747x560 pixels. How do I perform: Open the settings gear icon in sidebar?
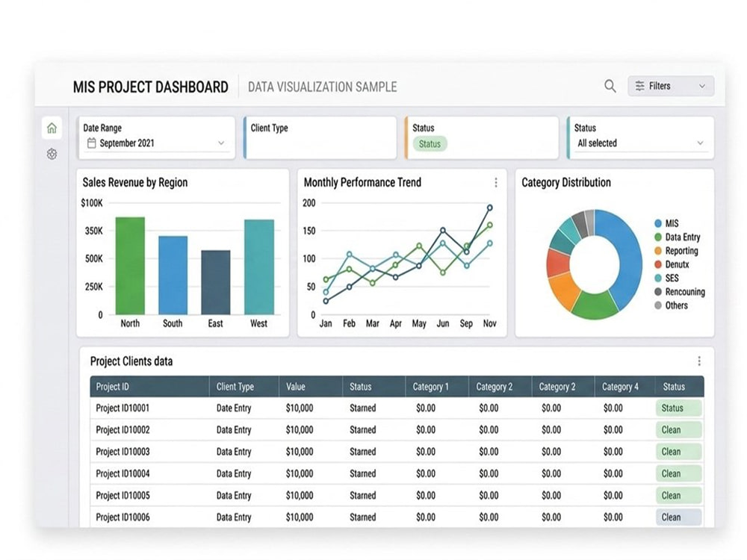point(52,154)
